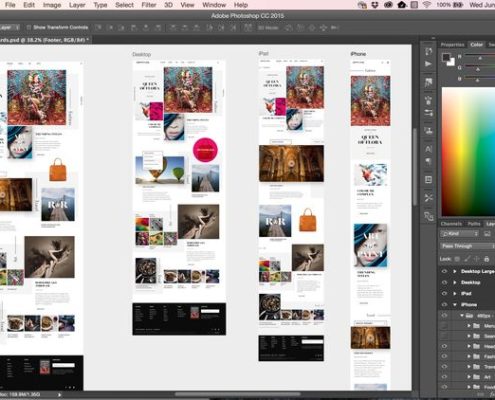Click the lock all padlock icon
The height and width of the screenshot is (400, 495).
[486, 259]
